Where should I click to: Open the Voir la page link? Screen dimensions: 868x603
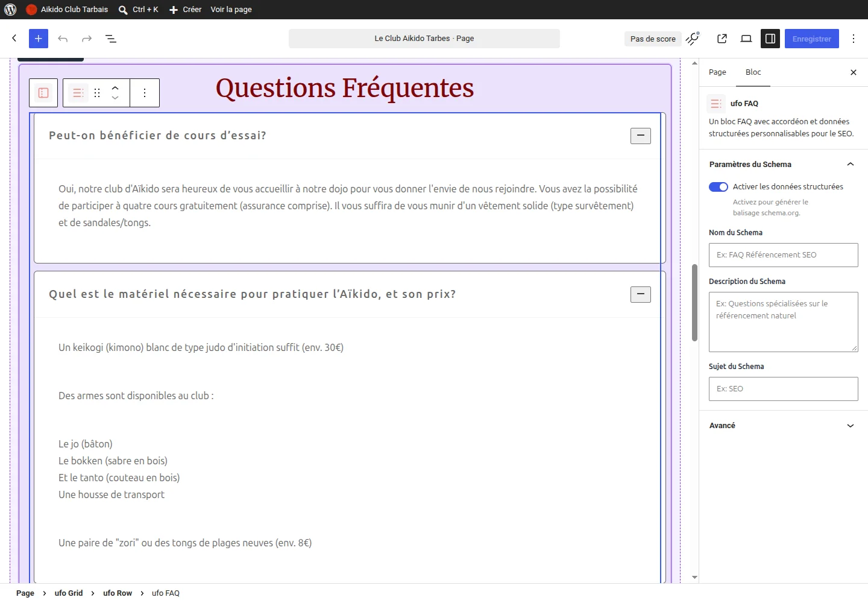pyautogui.click(x=231, y=10)
